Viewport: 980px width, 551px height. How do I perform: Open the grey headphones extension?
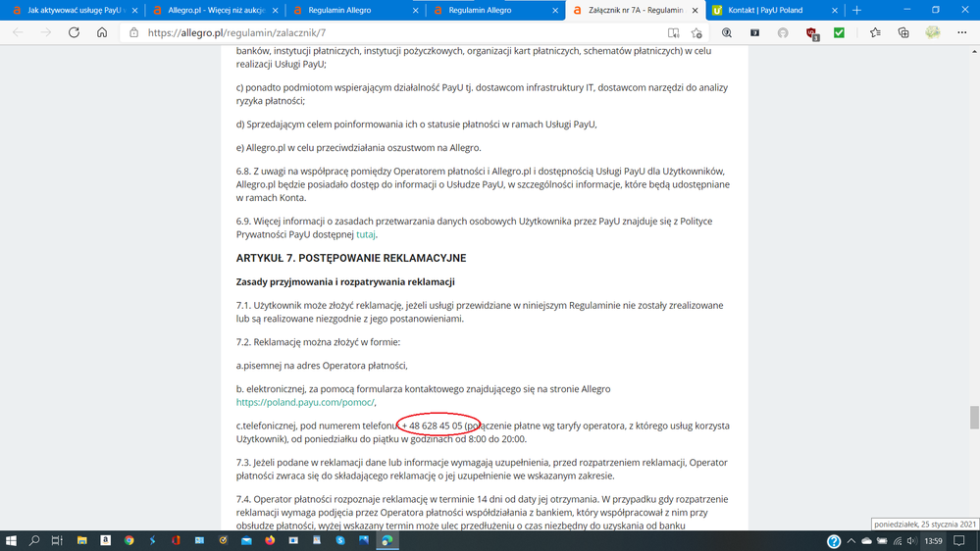click(783, 32)
